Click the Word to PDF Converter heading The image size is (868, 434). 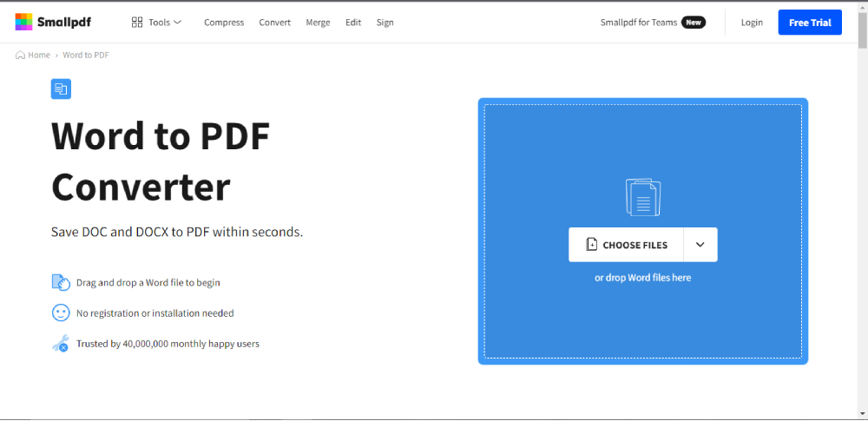[x=161, y=161]
